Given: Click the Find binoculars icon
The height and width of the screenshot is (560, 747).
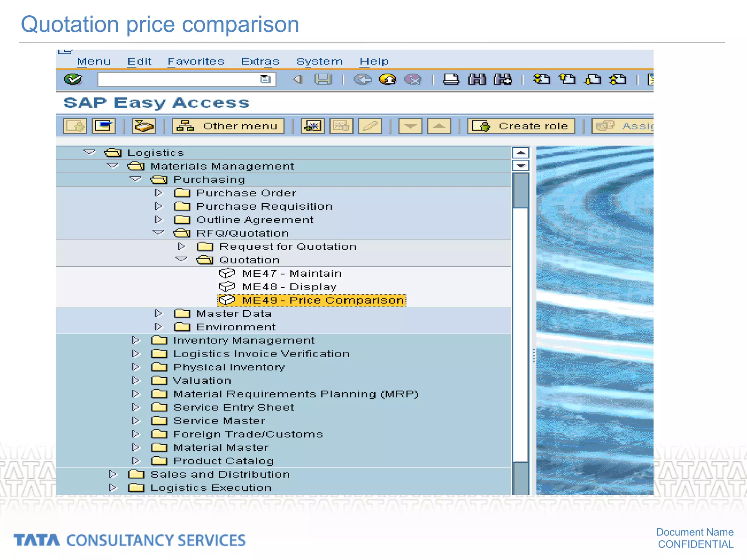Looking at the screenshot, I should [x=477, y=79].
